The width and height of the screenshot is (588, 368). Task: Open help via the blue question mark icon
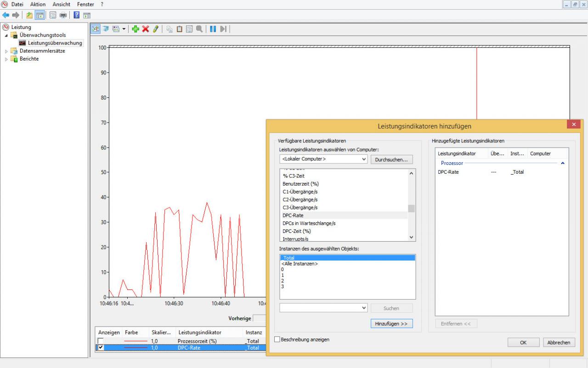(77, 15)
